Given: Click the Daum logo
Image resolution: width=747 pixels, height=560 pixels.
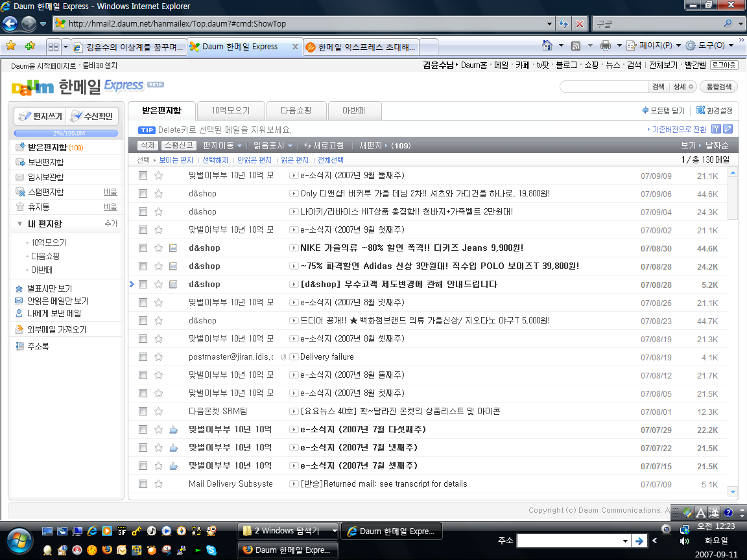Looking at the screenshot, I should pos(32,87).
